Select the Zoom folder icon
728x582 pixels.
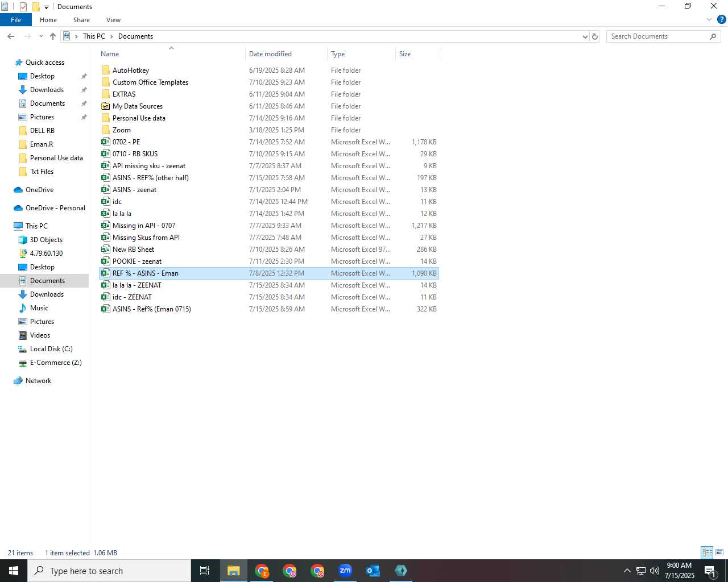pyautogui.click(x=106, y=130)
